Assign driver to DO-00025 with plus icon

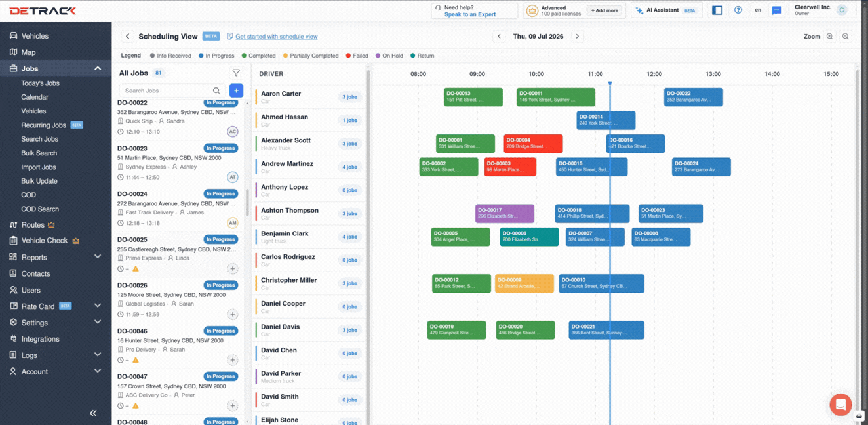click(232, 269)
